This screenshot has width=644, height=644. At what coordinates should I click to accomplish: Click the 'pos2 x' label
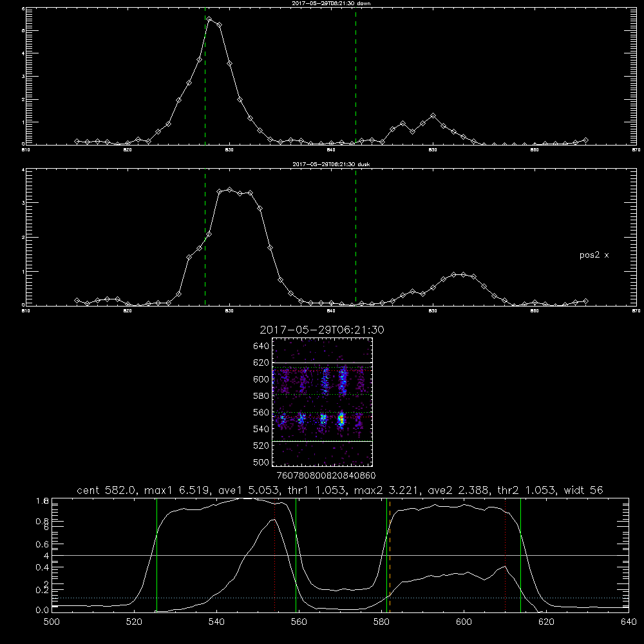click(x=594, y=255)
